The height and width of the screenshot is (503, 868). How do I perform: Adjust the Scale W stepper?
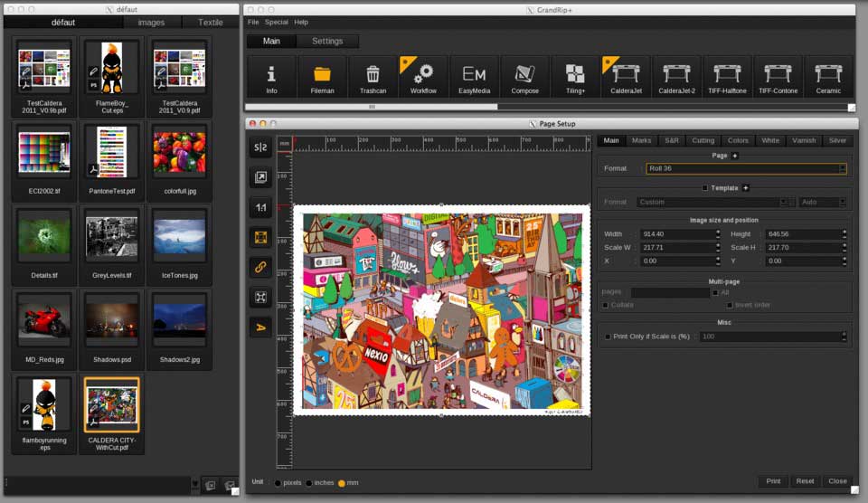718,247
